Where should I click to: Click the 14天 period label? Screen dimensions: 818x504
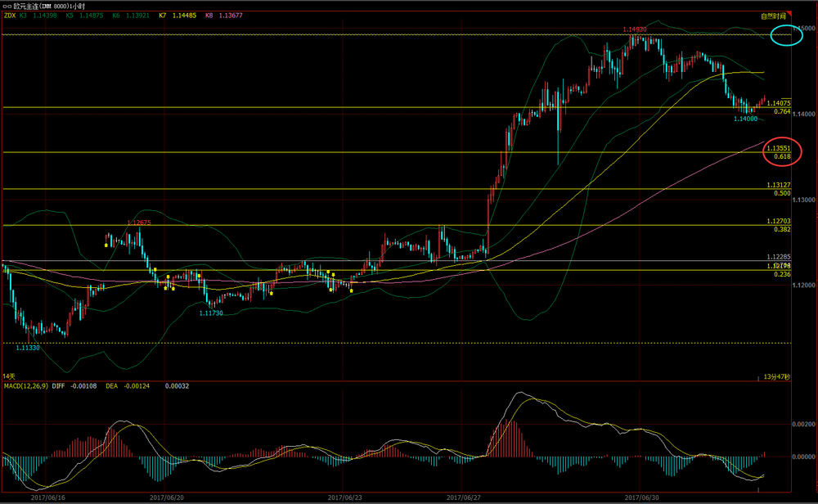coord(9,376)
